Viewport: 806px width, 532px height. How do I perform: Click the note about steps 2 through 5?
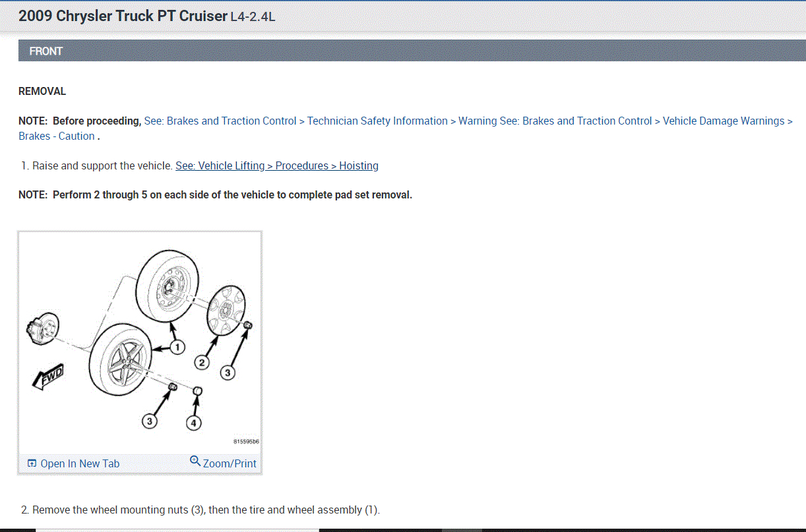(x=215, y=194)
